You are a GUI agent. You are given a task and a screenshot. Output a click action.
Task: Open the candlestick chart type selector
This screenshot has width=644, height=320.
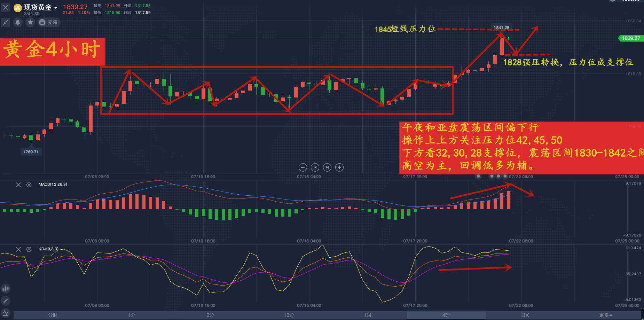[6, 289]
